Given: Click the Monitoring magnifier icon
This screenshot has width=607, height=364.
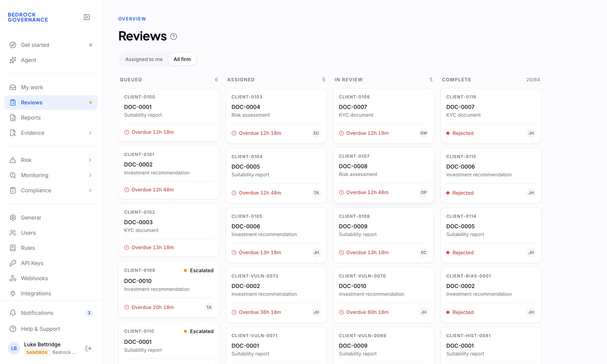Looking at the screenshot, I should pyautogui.click(x=13, y=175).
